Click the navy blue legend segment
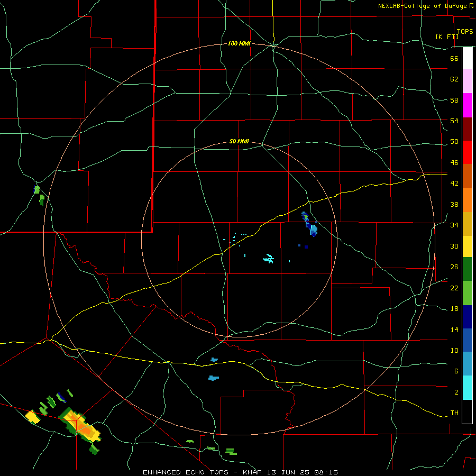Viewport: 476px width, 476px height. click(x=467, y=317)
